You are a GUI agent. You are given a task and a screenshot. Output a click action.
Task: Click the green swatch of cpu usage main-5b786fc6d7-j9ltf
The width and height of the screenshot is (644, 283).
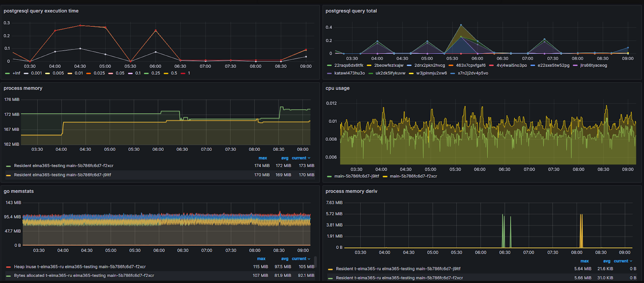(x=329, y=176)
